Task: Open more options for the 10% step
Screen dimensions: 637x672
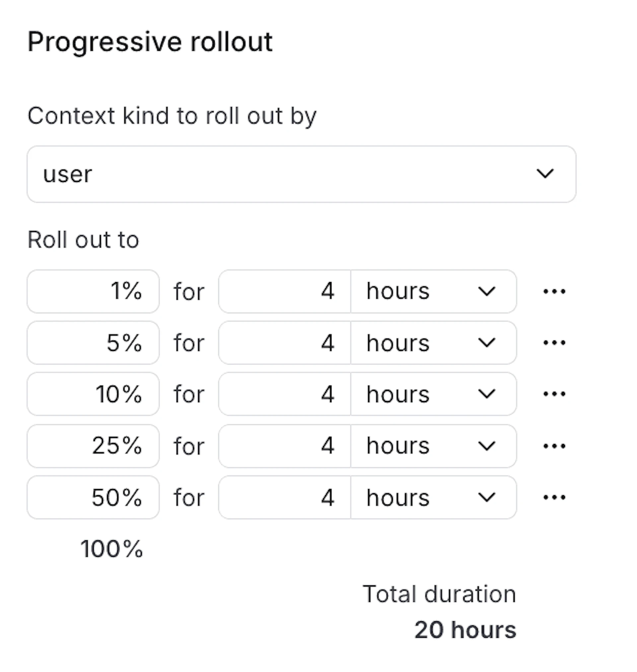Action: click(554, 394)
